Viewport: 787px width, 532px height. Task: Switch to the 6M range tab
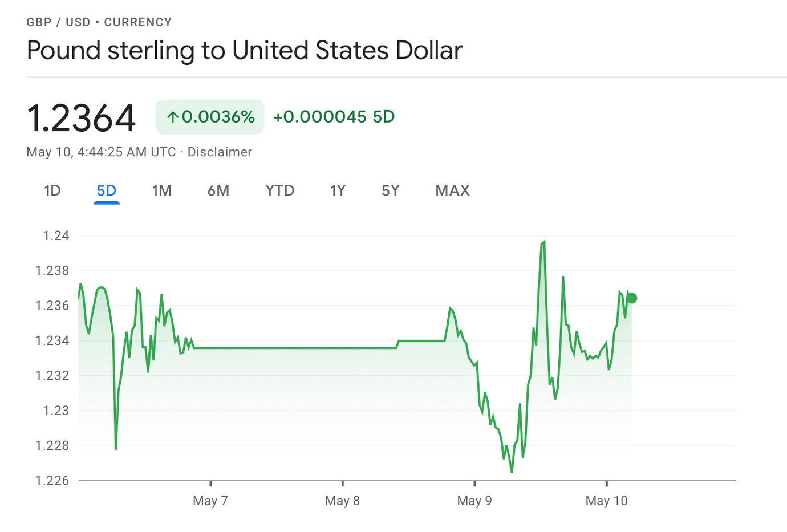pos(218,190)
